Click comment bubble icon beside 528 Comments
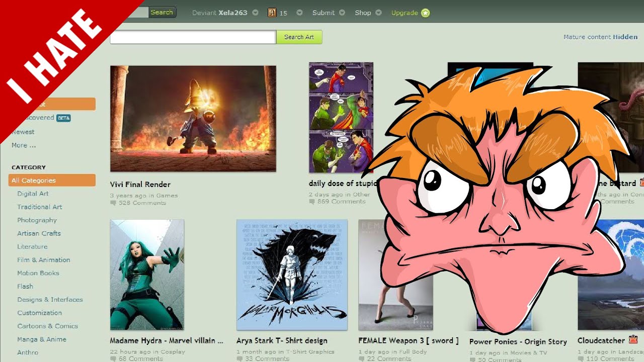The width and height of the screenshot is (644, 362). [x=113, y=203]
